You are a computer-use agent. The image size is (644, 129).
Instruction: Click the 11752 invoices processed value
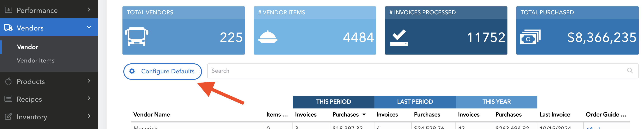486,37
